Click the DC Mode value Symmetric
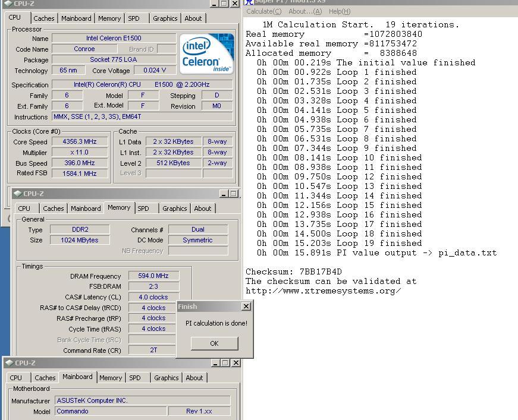Image resolution: width=518 pixels, height=420 pixels. 198,240
